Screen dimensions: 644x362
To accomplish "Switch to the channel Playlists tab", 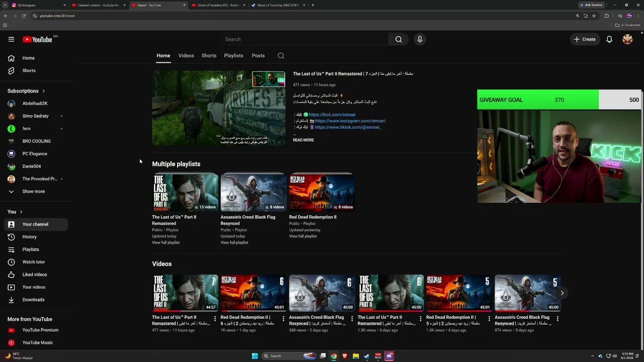I will point(233,56).
